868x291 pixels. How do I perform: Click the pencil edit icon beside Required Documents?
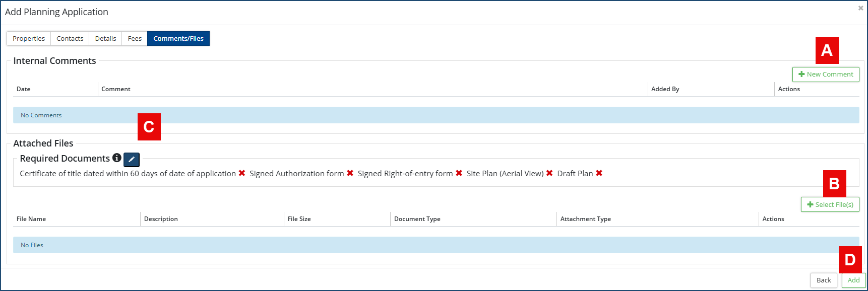[132, 160]
